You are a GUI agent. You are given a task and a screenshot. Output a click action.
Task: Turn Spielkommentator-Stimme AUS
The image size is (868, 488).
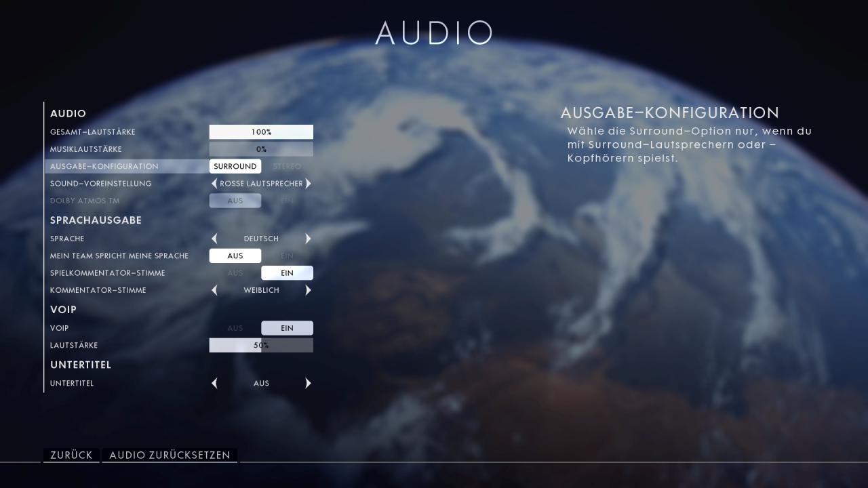(x=235, y=273)
